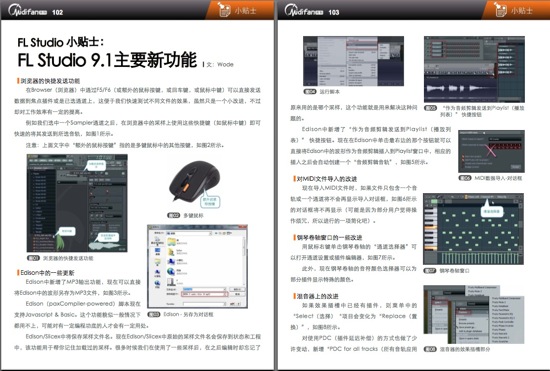Click the 小贴士 notepad icon on page 102
Image resolution: width=550 pixels, height=371 pixels.
pyautogui.click(x=224, y=9)
